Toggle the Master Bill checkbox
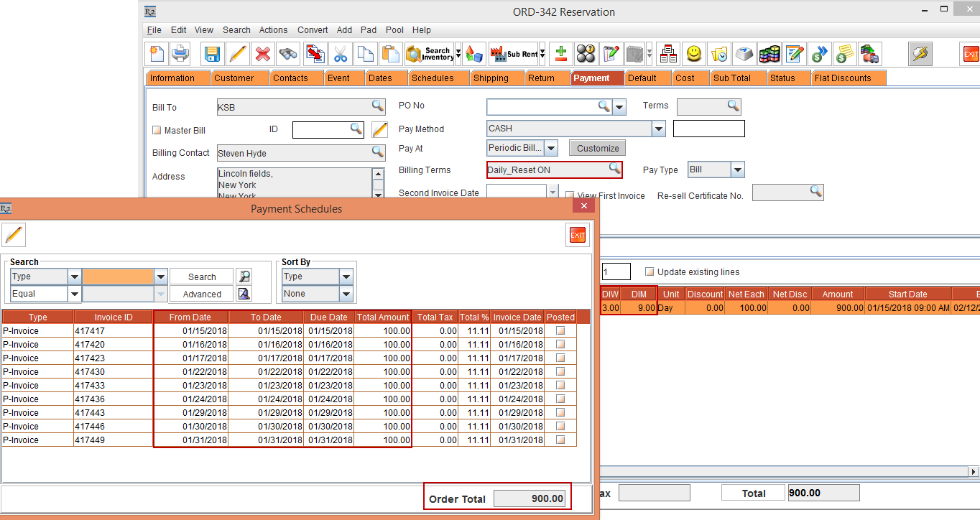The width and height of the screenshot is (980, 520). pyautogui.click(x=157, y=131)
